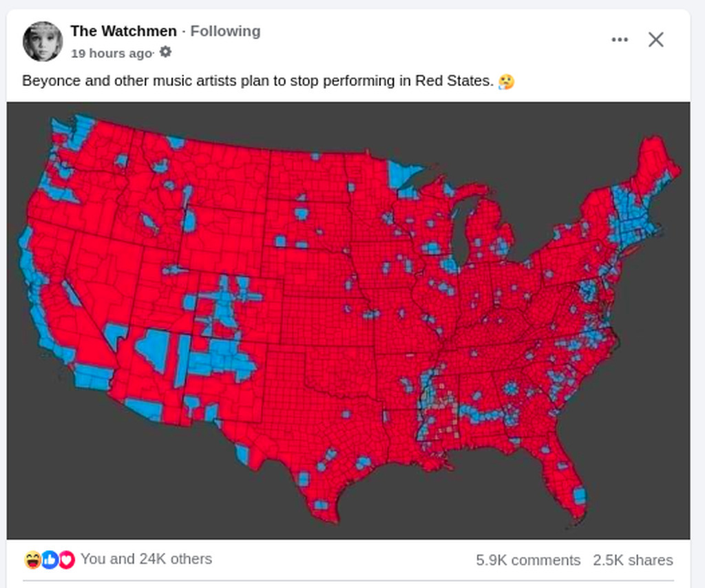Open The Watchmen profile picture
Image resolution: width=705 pixels, height=588 pixels.
click(x=43, y=41)
